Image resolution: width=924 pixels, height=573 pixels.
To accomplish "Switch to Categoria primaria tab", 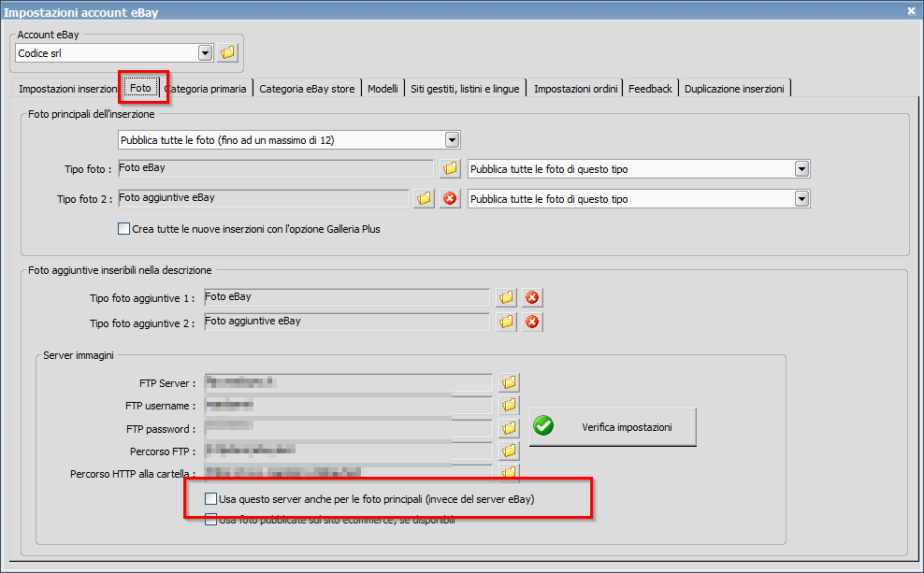I will pyautogui.click(x=206, y=89).
